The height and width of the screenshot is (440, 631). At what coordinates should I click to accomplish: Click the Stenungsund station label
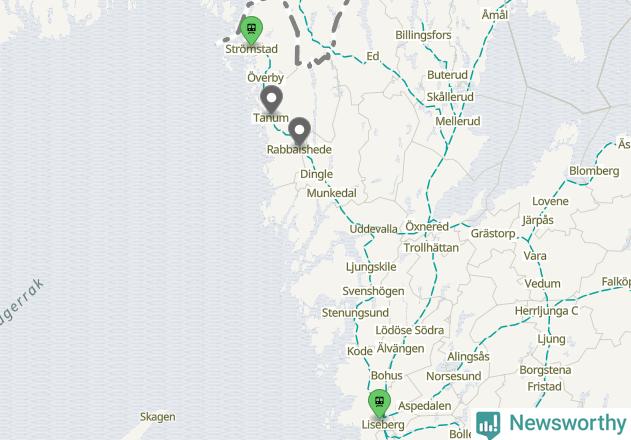[x=355, y=313]
